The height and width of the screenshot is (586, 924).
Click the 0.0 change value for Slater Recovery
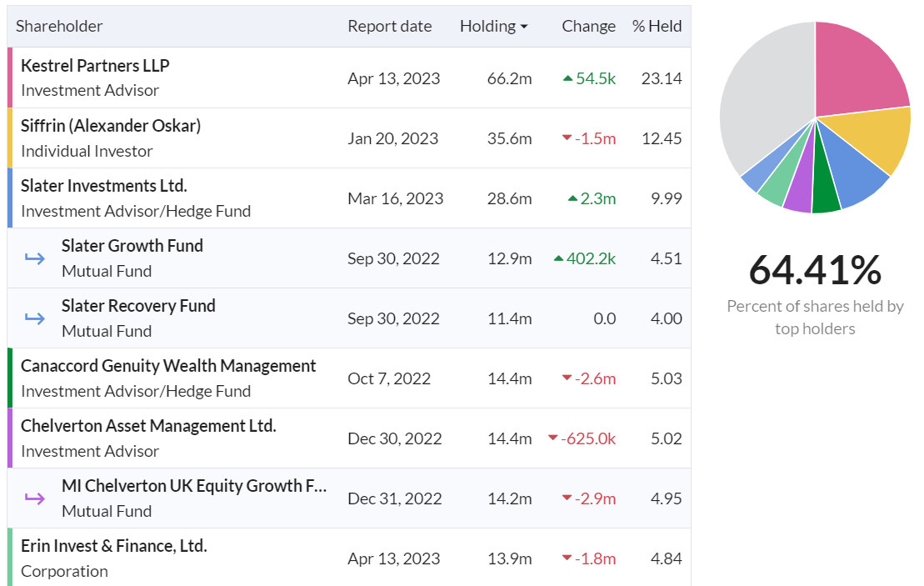[605, 319]
